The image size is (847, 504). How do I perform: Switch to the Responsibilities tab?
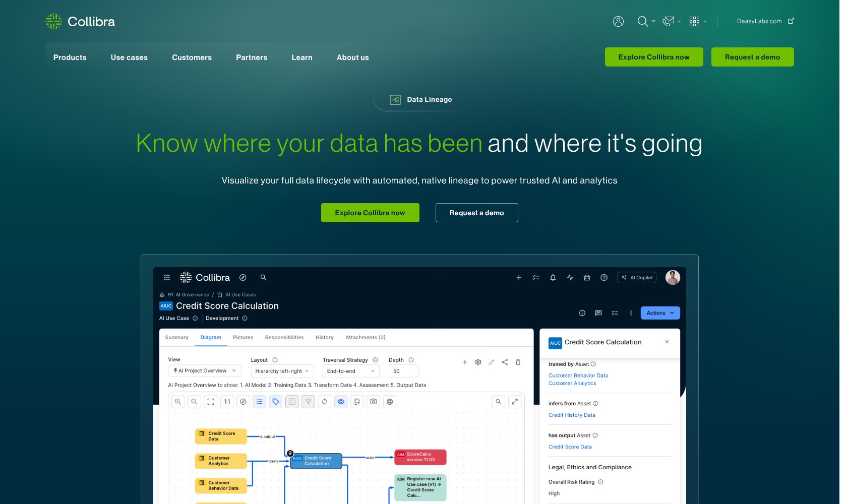284,338
